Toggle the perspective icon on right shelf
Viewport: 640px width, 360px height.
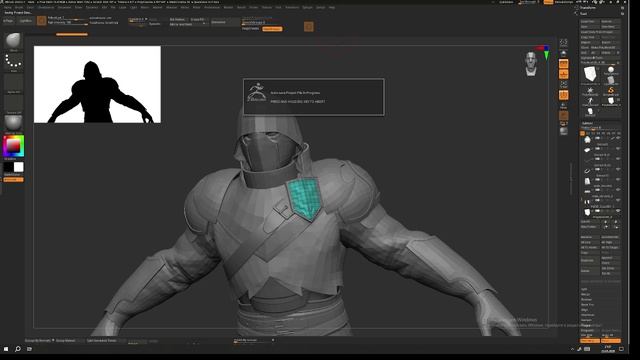coord(563,53)
